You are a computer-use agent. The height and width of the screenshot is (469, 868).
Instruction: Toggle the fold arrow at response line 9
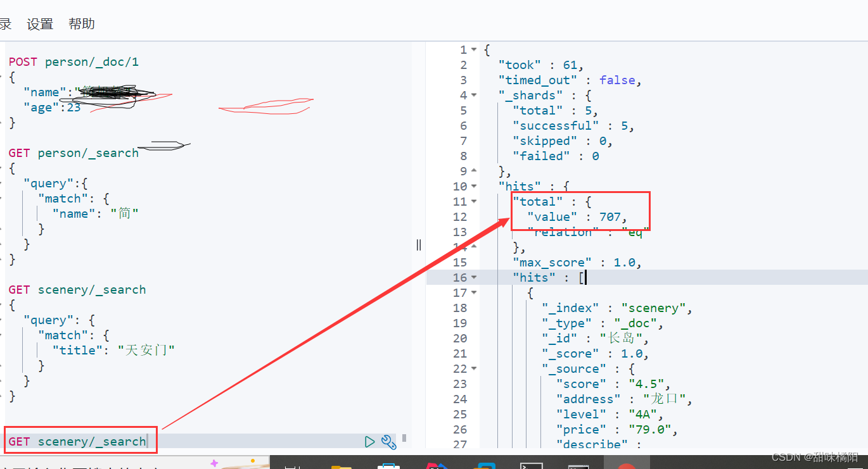tap(474, 172)
